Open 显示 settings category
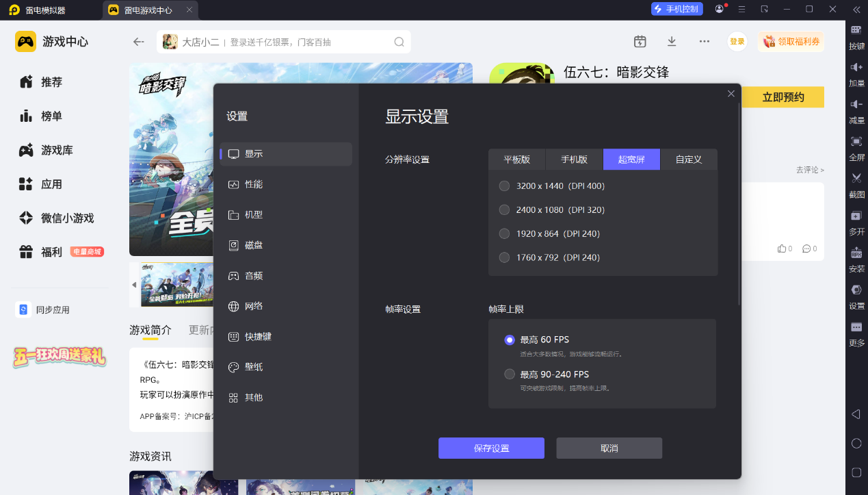 tap(286, 154)
